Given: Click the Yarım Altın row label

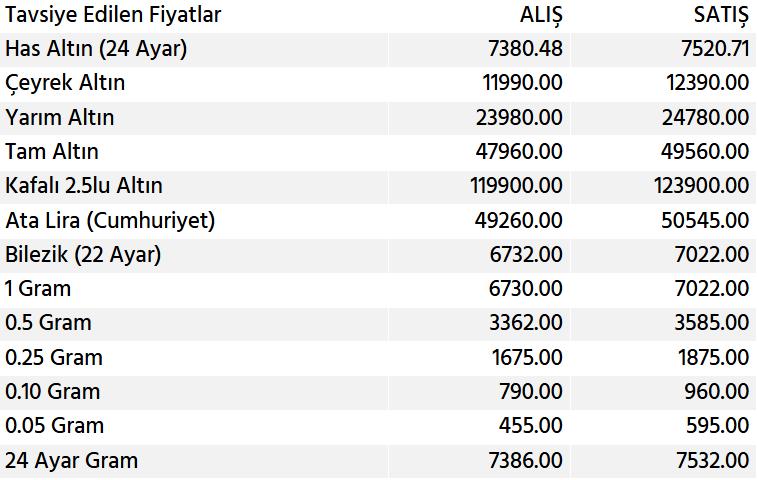Looking at the screenshot, I should 60,117.
